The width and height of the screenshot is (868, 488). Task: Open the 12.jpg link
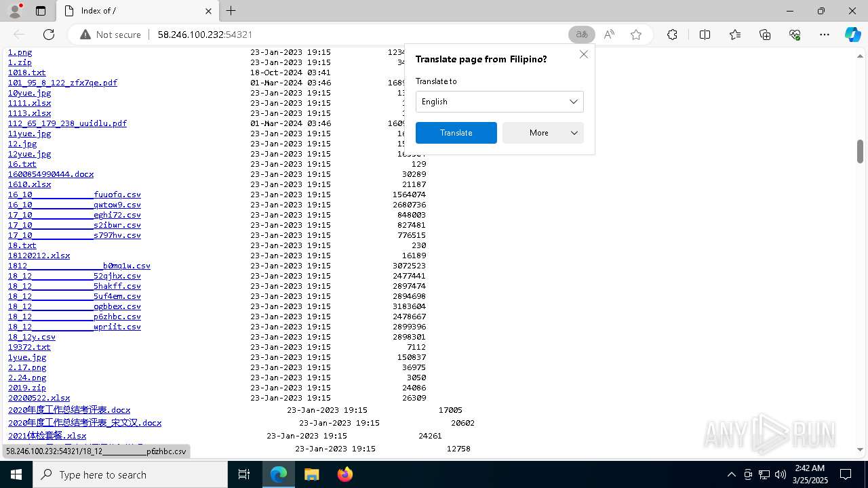tap(22, 144)
